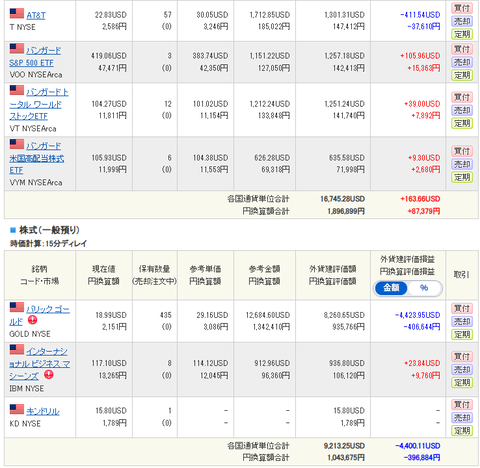Click 売却 button for VYM
The width and height of the screenshot is (480, 468).
coord(462,164)
